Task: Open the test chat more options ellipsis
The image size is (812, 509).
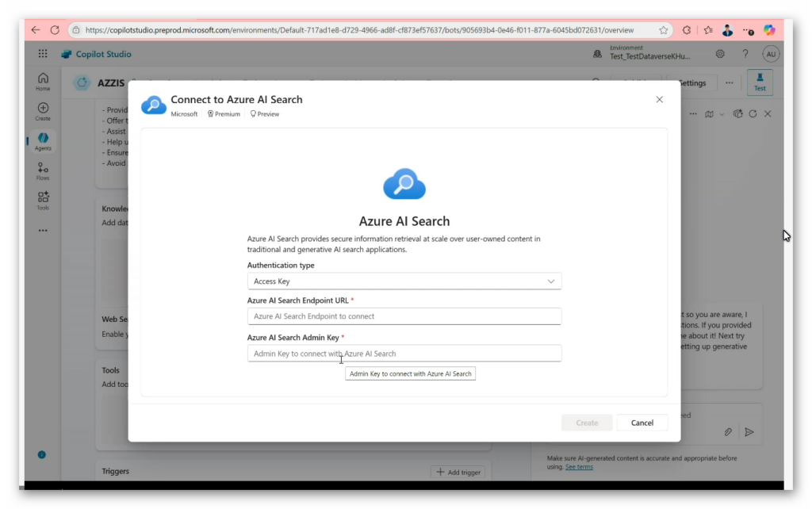Action: pos(693,114)
